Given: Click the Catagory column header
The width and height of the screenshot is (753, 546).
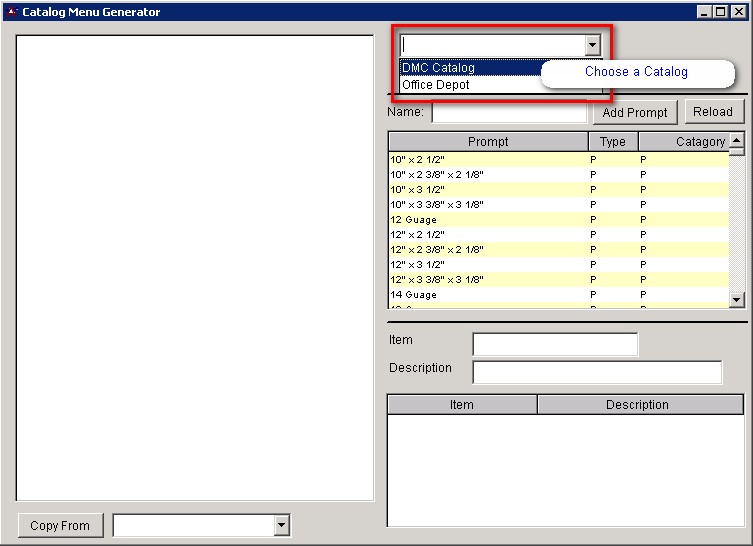Looking at the screenshot, I should 684,142.
